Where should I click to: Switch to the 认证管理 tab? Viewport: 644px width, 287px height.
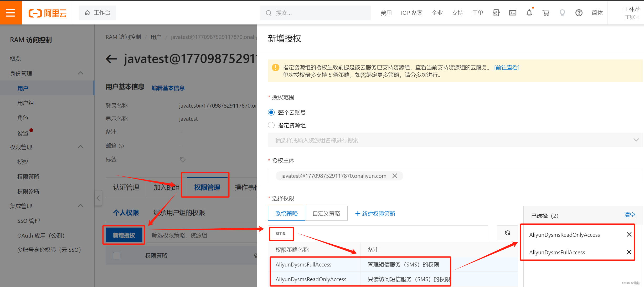coord(126,187)
